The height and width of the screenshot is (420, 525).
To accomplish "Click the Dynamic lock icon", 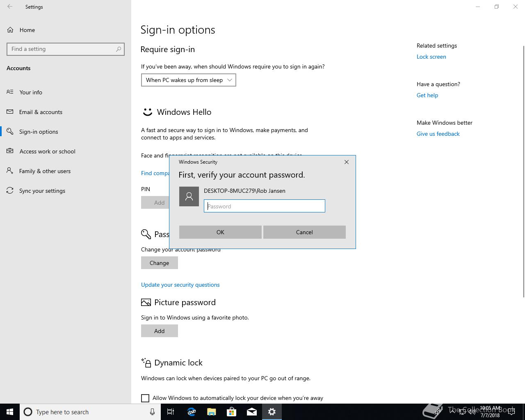I will pyautogui.click(x=146, y=362).
